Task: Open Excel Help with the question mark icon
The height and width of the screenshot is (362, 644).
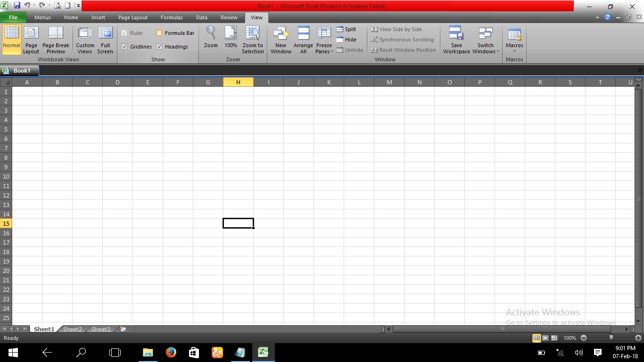Action: point(608,17)
